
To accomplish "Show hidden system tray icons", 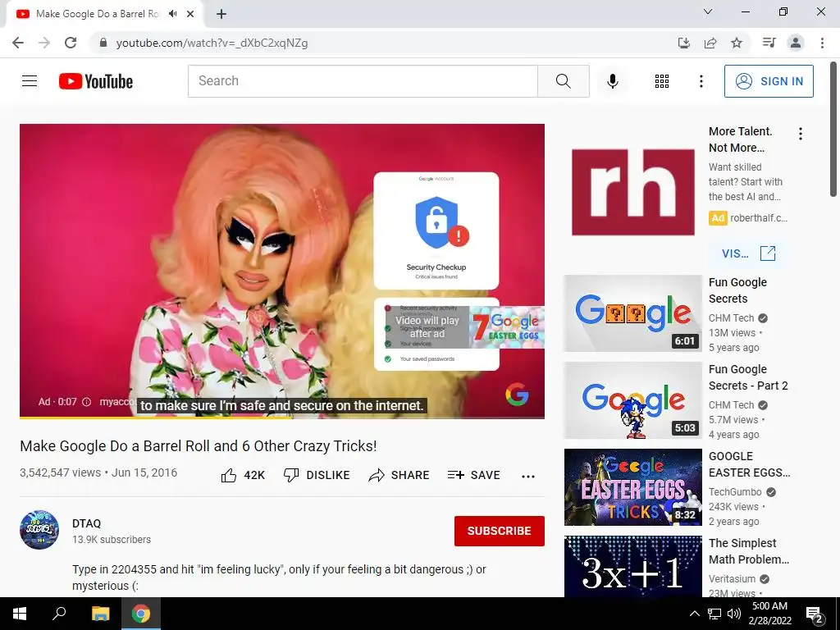I will pos(694,614).
